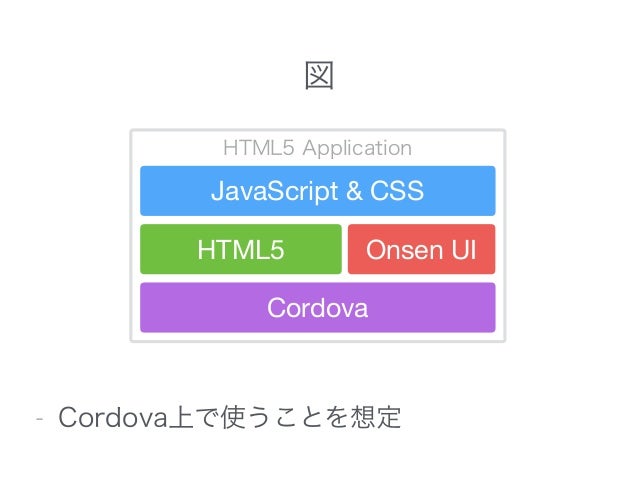
Task: Click the Cordova上で使うことを想定 bullet sentence
Action: [x=230, y=418]
